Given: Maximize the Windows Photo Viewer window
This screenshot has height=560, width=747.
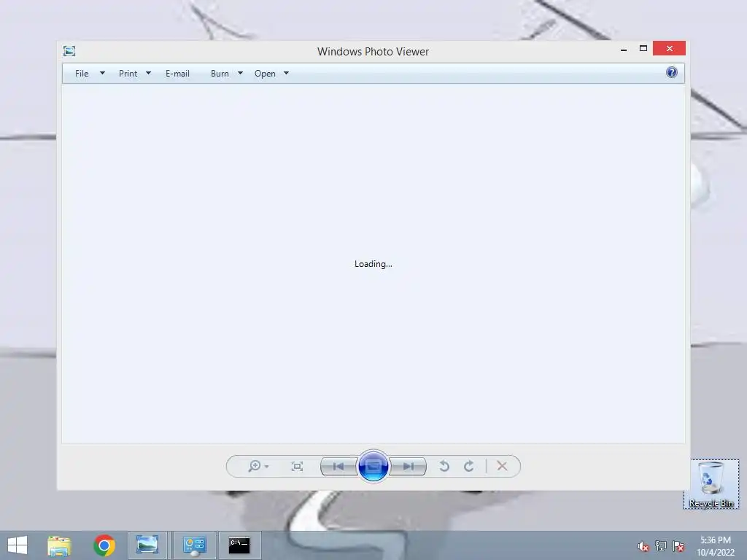Looking at the screenshot, I should coord(643,49).
